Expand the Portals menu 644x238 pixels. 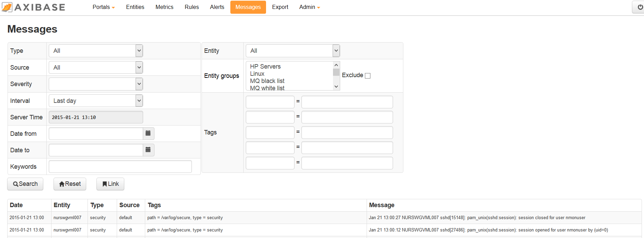click(104, 7)
